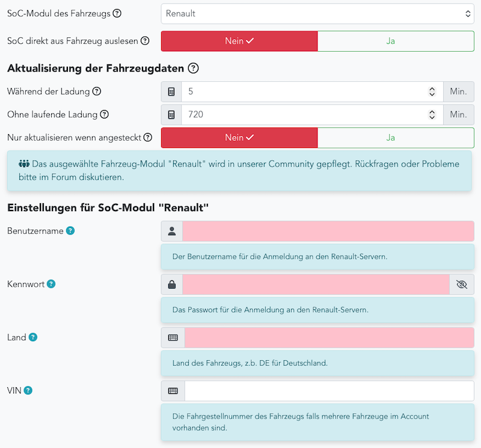
Task: Toggle password visibility eye icon
Action: [x=462, y=284]
